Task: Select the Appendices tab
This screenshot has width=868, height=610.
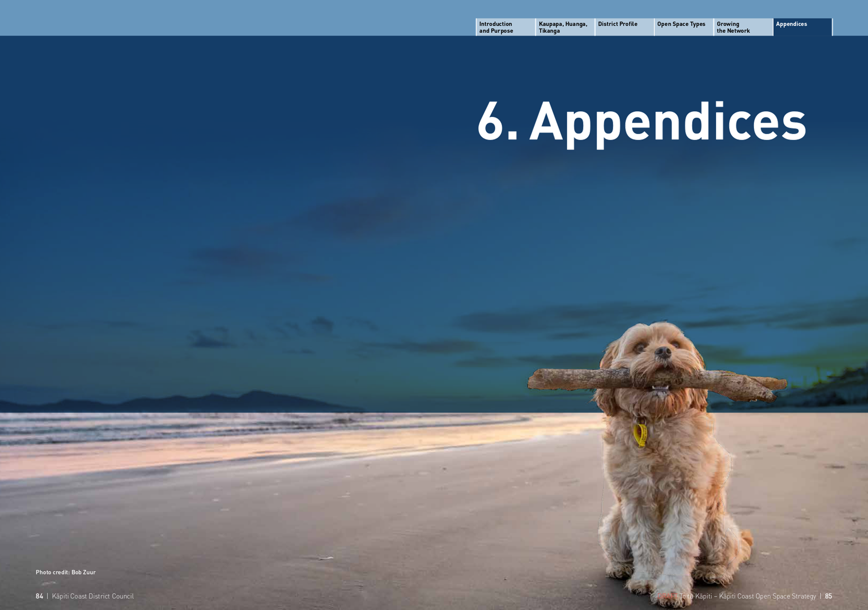Action: coord(803,27)
